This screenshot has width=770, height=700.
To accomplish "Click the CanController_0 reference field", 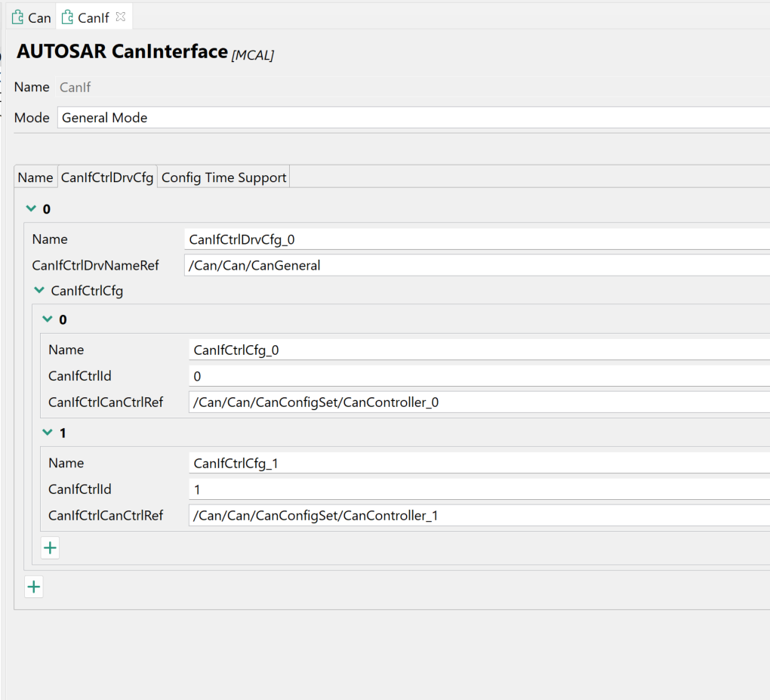I will [479, 402].
